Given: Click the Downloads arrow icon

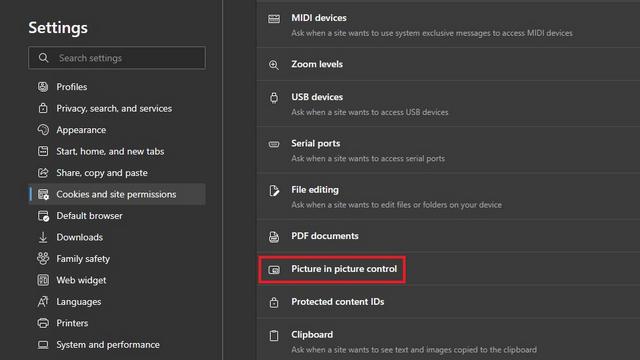Looking at the screenshot, I should tap(43, 237).
